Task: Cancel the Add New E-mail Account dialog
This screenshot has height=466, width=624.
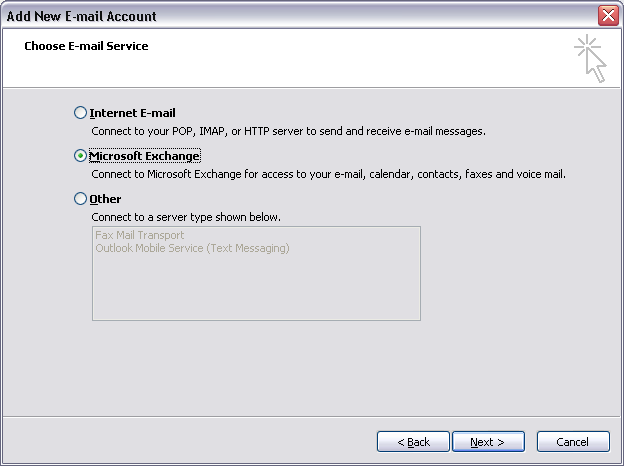Action: [x=573, y=442]
